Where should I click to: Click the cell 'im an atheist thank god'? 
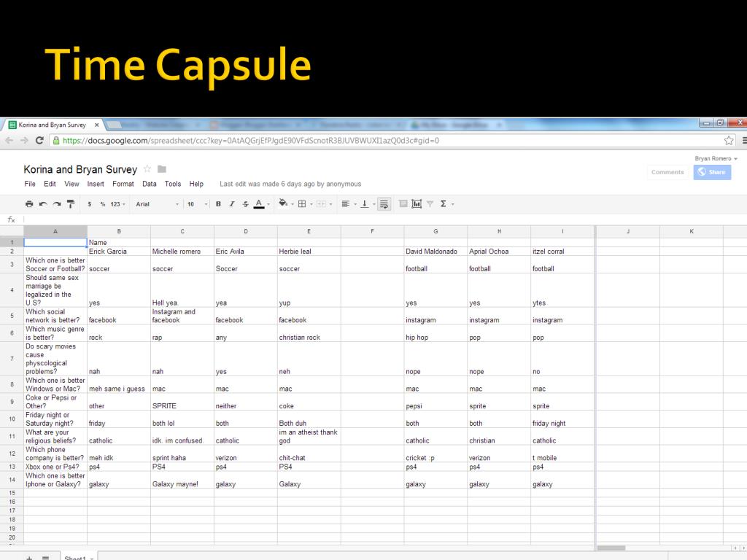point(309,436)
